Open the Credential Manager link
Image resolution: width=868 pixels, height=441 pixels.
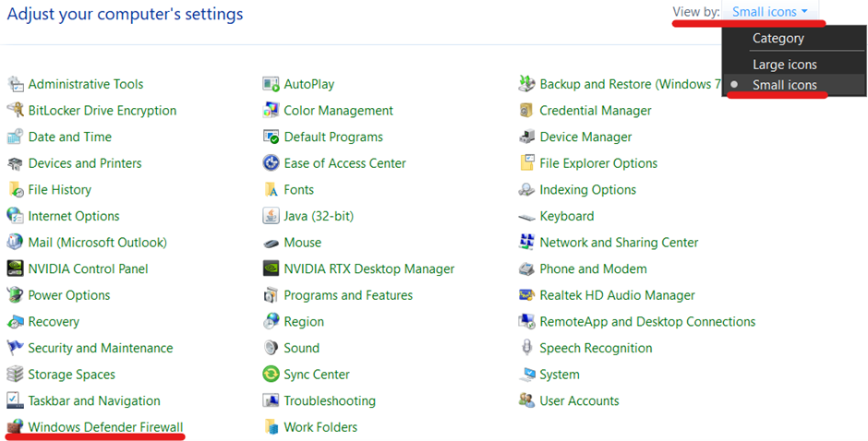tap(596, 110)
